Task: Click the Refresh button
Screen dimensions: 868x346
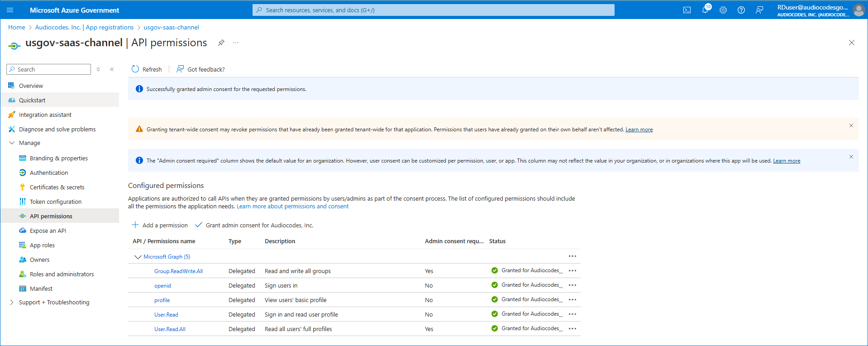Action: pyautogui.click(x=147, y=69)
